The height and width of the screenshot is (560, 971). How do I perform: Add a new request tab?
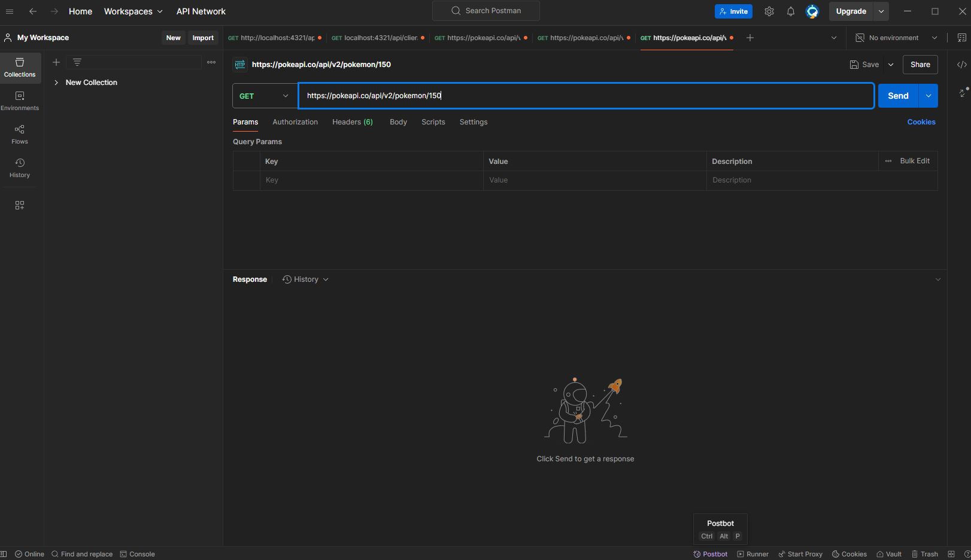pyautogui.click(x=750, y=38)
